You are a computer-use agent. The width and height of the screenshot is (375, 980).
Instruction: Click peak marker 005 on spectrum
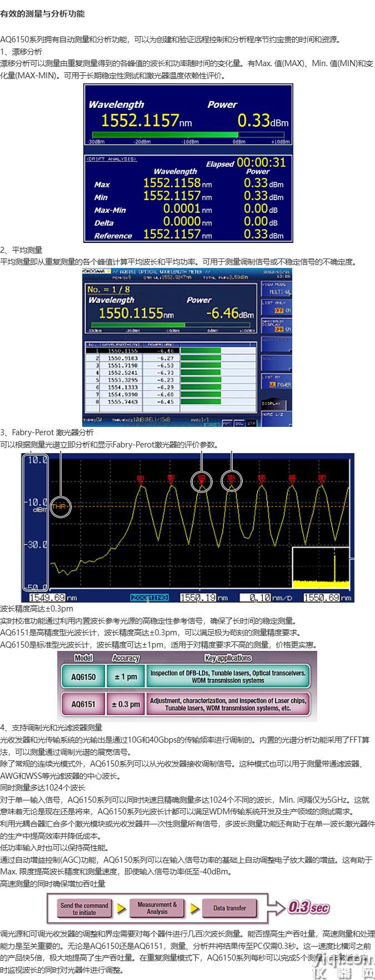pyautogui.click(x=262, y=479)
